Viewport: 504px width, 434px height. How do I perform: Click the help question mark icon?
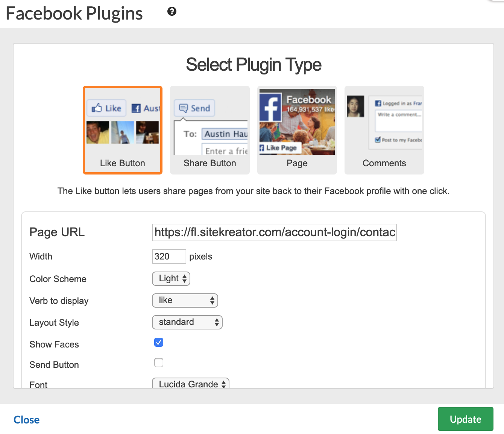(x=172, y=12)
